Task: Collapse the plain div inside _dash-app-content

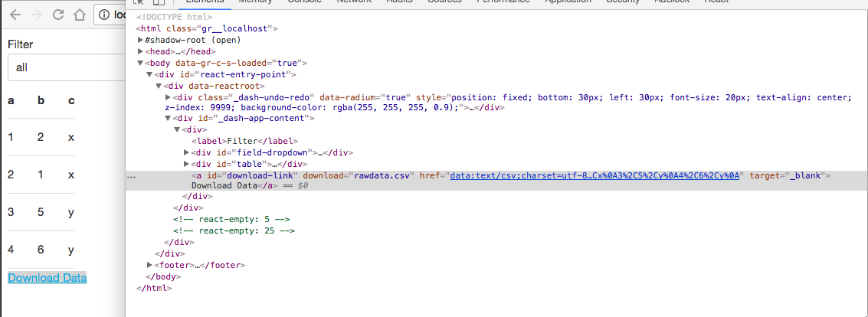Action: click(177, 129)
